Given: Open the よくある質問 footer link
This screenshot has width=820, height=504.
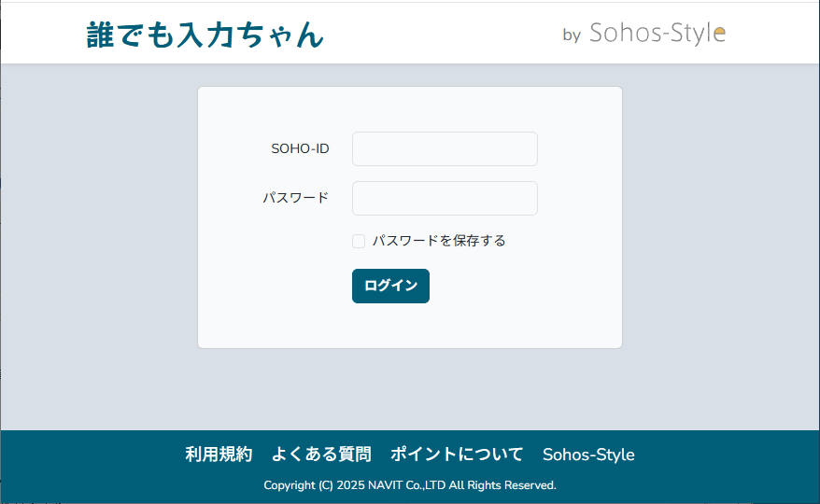Looking at the screenshot, I should [321, 455].
